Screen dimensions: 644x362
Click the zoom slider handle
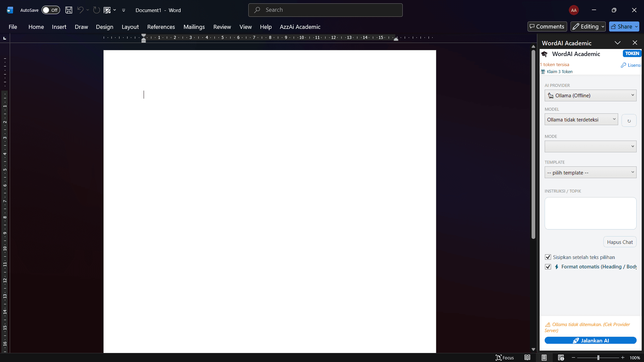[x=598, y=358]
